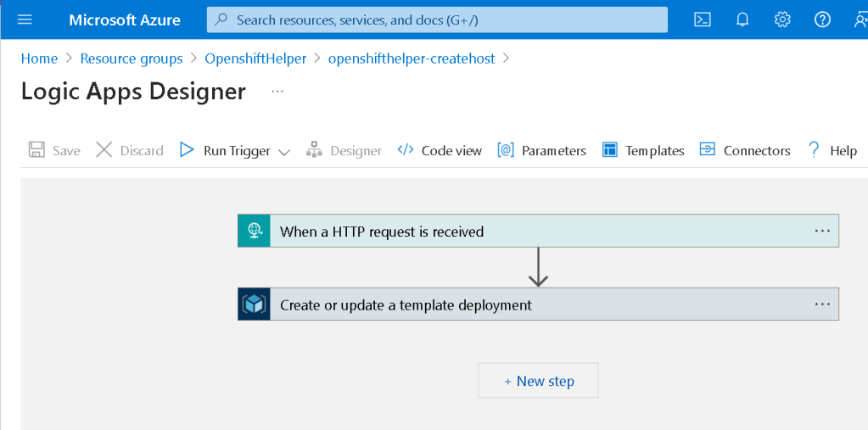Viewport: 868px width, 430px height.
Task: Open the notifications bell
Action: [x=742, y=20]
